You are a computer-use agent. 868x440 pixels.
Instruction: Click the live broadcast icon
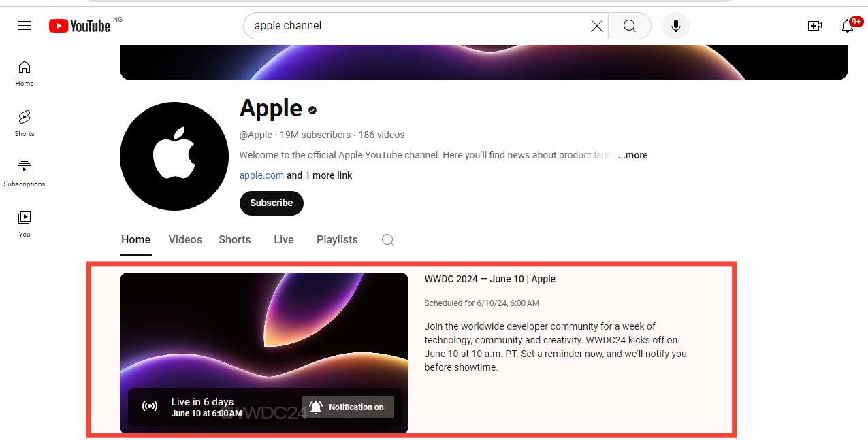[150, 407]
